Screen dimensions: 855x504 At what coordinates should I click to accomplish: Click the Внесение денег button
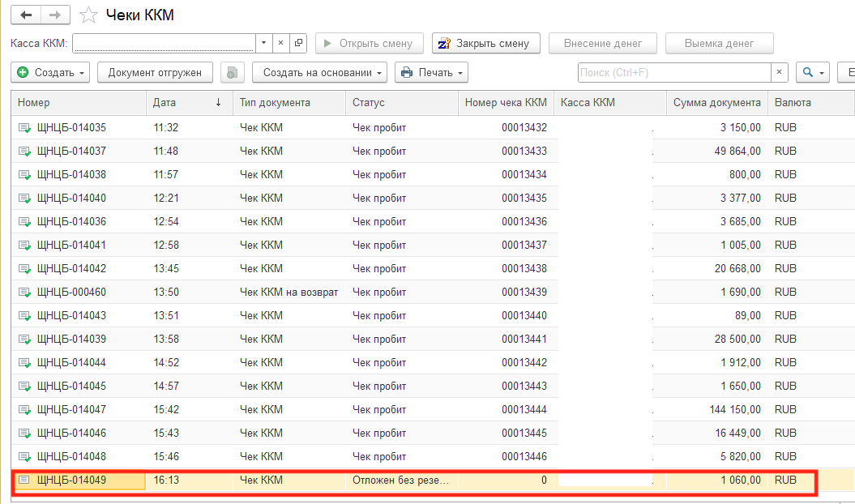602,43
